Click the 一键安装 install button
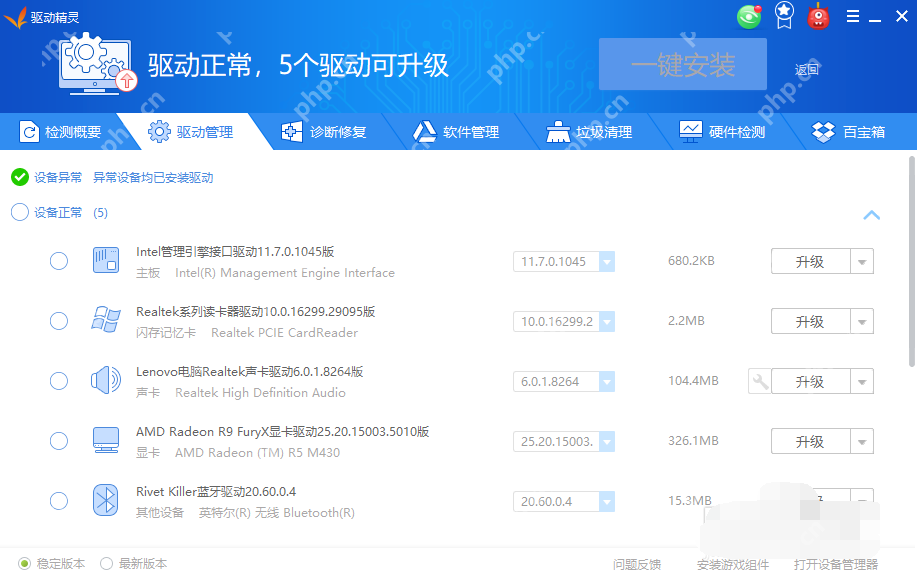 (x=682, y=65)
